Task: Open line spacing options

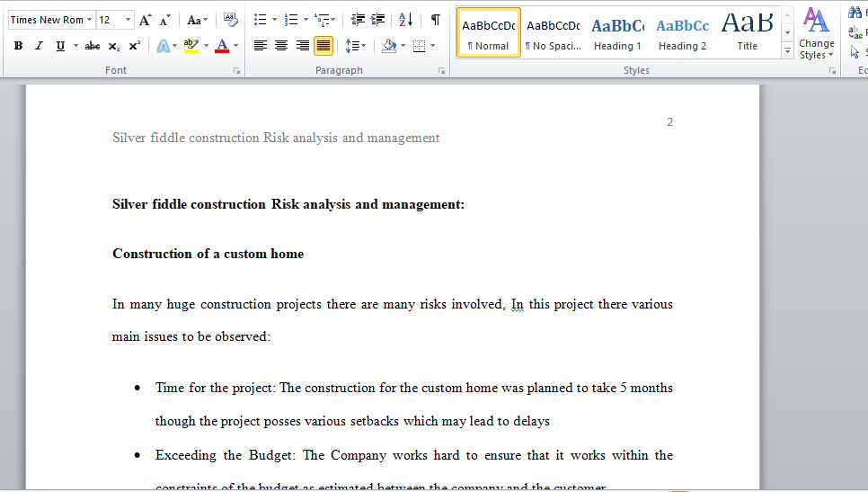Action: point(356,46)
